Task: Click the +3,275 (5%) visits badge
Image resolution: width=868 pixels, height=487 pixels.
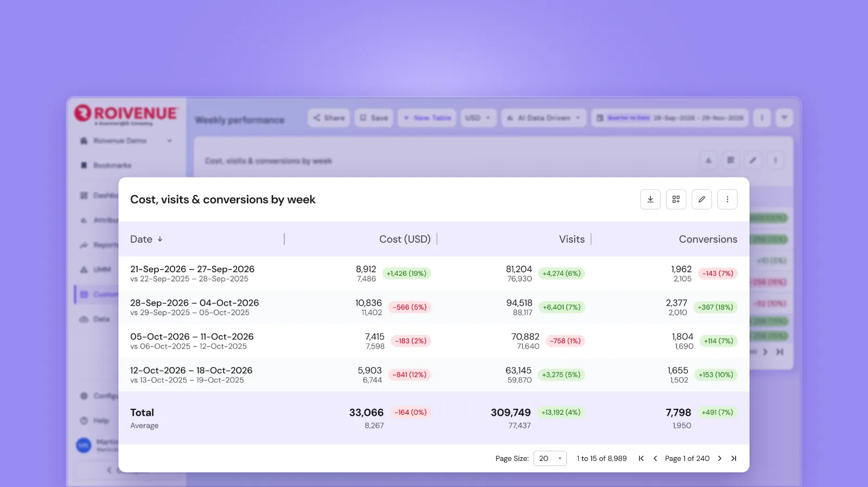Action: 561,375
